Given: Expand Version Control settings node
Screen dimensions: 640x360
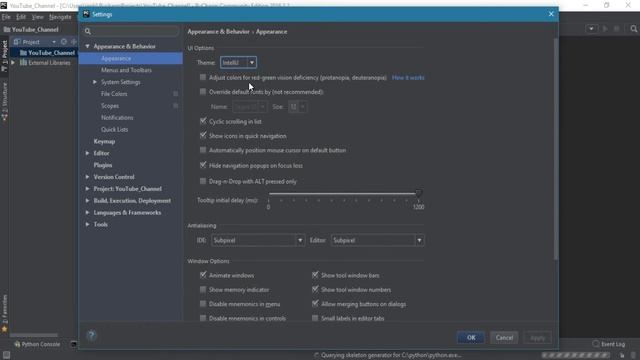Looking at the screenshot, I should (x=87, y=177).
